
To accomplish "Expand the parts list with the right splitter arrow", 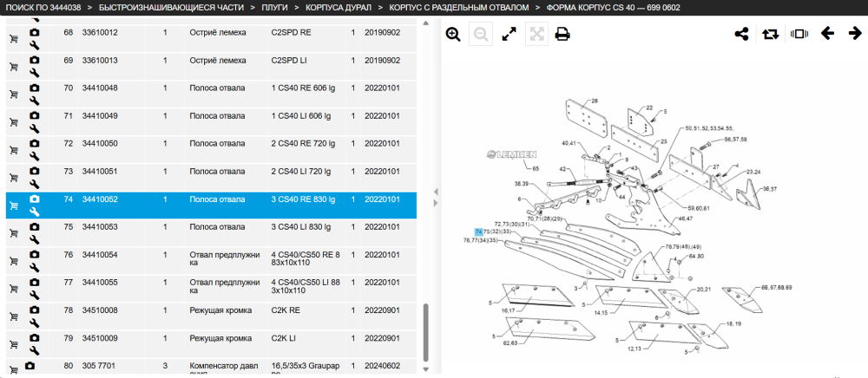I will pyautogui.click(x=436, y=202).
